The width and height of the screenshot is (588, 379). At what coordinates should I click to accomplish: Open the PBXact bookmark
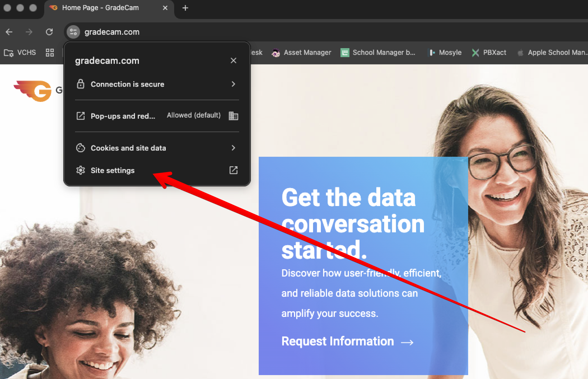point(489,53)
